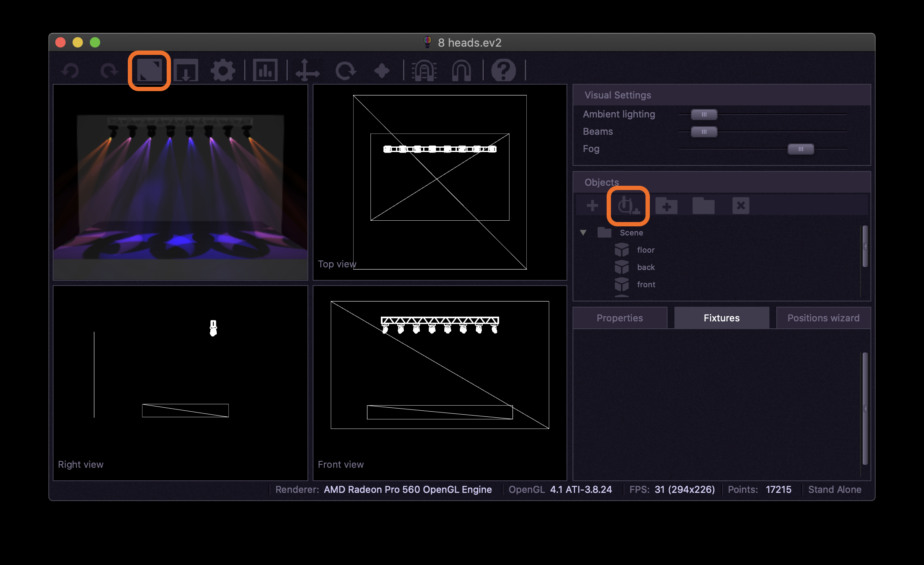The image size is (924, 565).
Task: Toggle the full-screen 3D view icon
Action: coord(149,70)
